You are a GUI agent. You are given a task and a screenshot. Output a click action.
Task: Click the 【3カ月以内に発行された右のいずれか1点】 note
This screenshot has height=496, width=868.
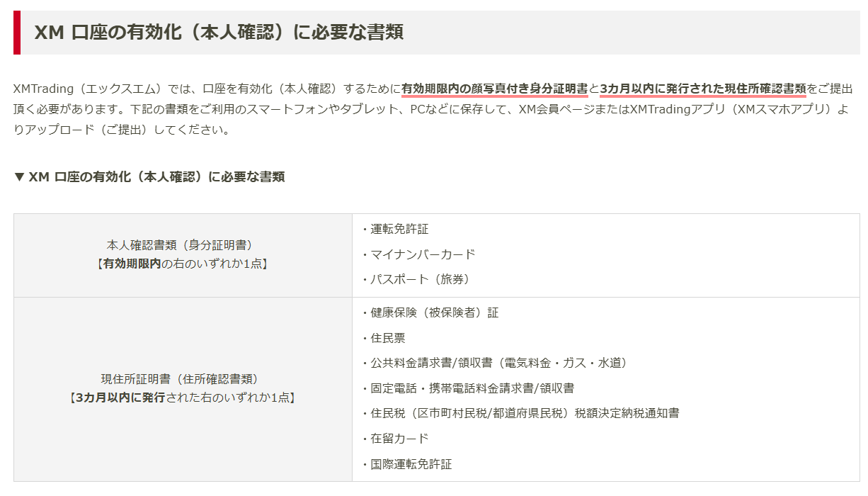pos(183,398)
